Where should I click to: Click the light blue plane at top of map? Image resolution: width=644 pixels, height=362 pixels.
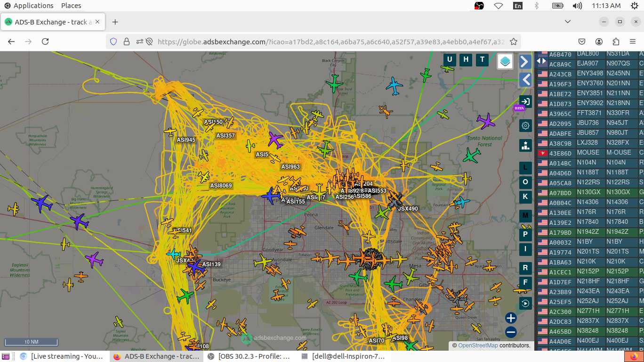coord(394,86)
